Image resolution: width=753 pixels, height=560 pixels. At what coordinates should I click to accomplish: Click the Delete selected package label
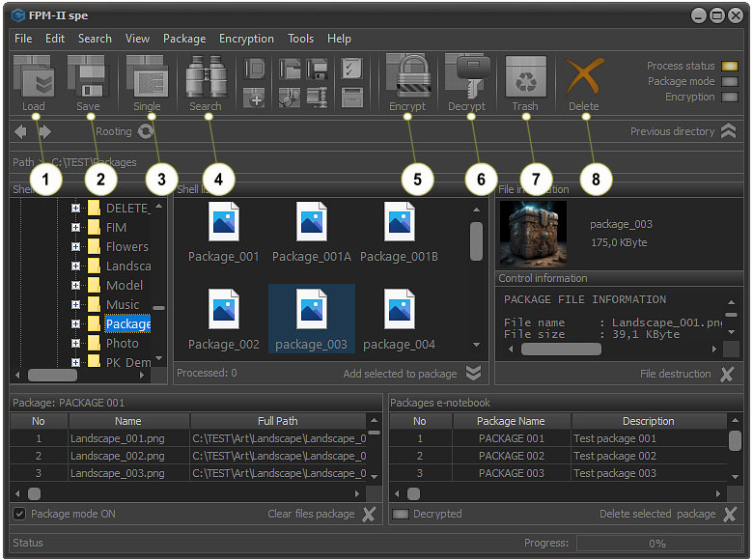pyautogui.click(x=657, y=514)
